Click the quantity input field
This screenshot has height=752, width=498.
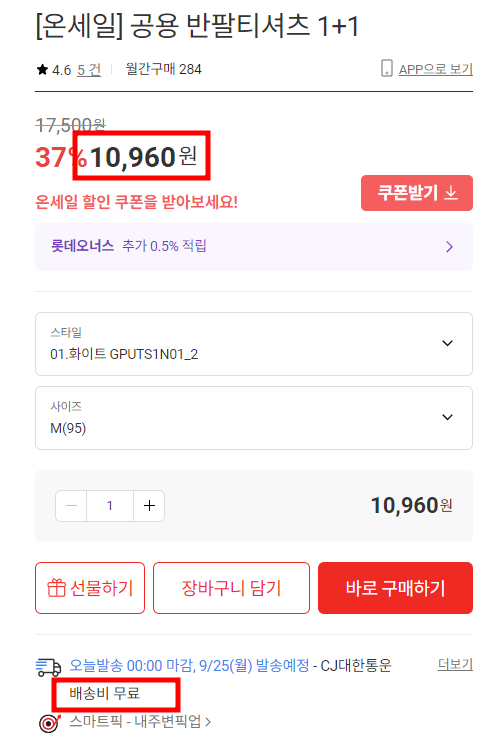pos(110,505)
